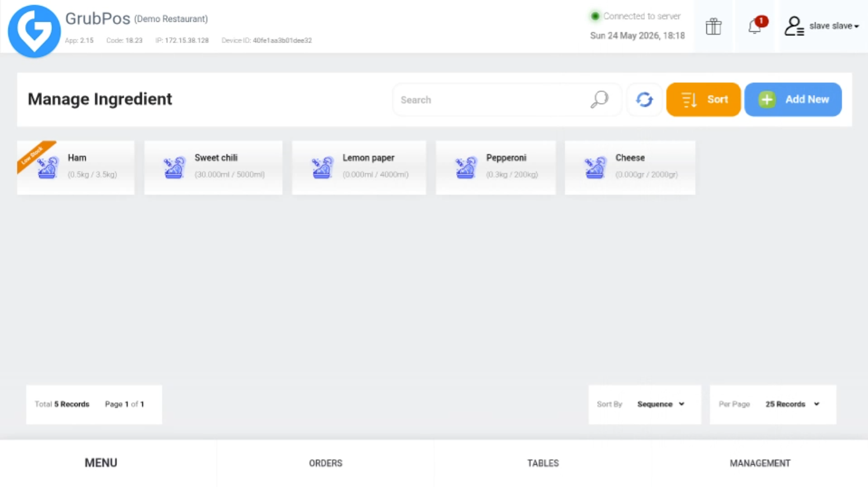Refresh the ingredient list
Image resolution: width=868 pixels, height=487 pixels.
tap(644, 100)
